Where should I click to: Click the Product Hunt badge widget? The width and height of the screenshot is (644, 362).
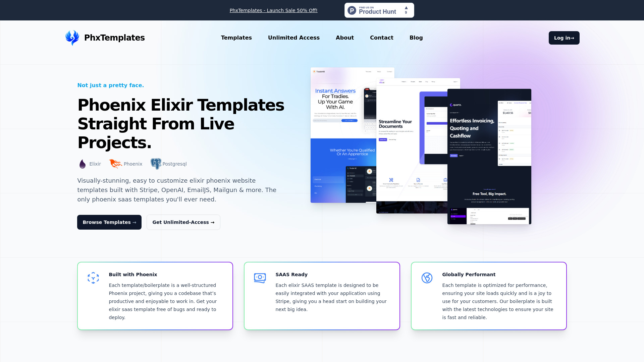pyautogui.click(x=379, y=10)
